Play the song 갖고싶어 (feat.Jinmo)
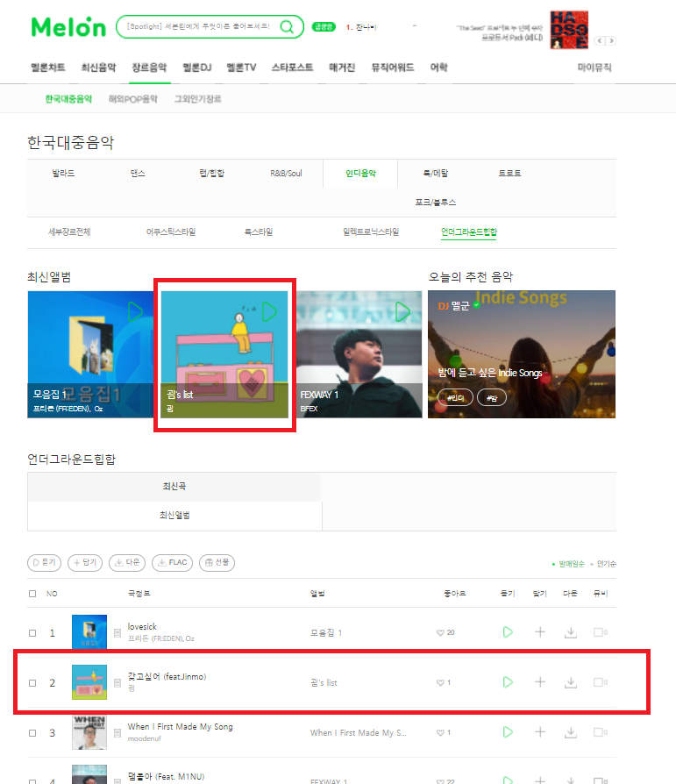676x784 pixels. tap(508, 682)
